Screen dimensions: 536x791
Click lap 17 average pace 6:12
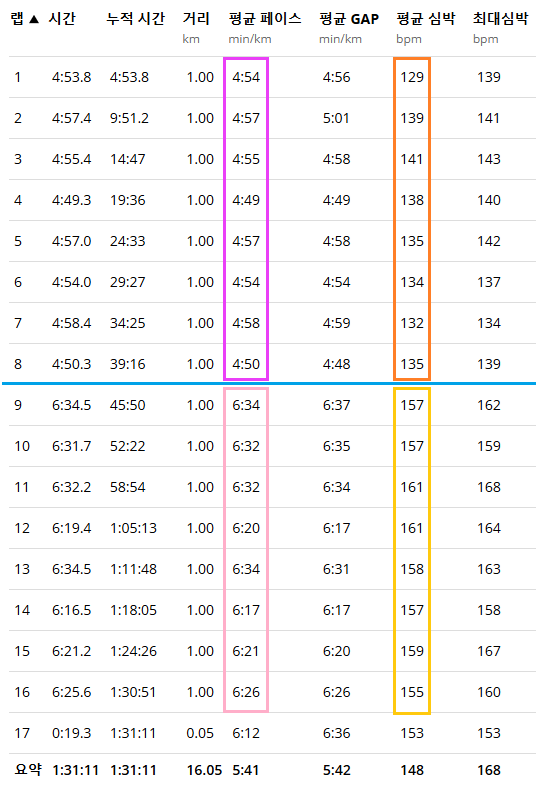click(246, 733)
